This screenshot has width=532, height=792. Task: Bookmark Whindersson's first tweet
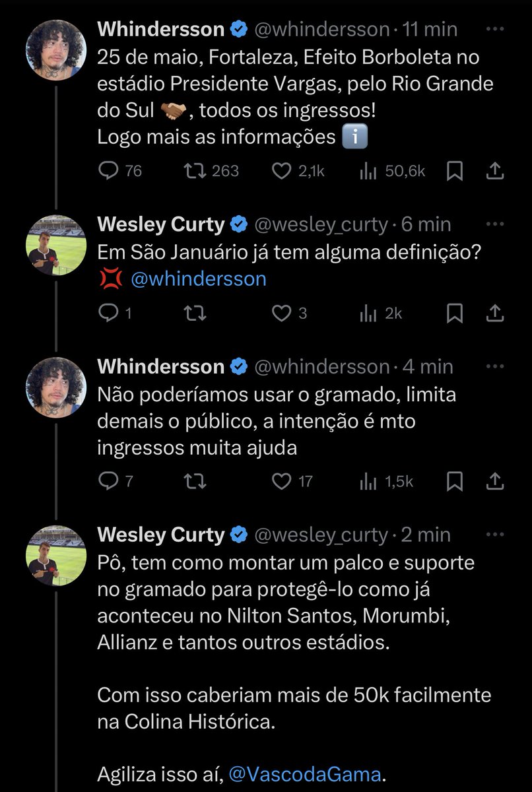click(x=455, y=172)
